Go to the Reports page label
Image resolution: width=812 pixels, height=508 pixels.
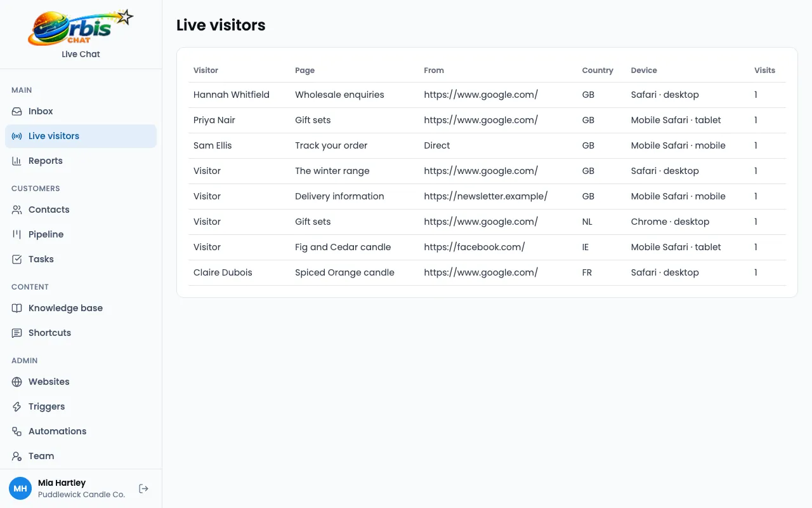tap(46, 161)
